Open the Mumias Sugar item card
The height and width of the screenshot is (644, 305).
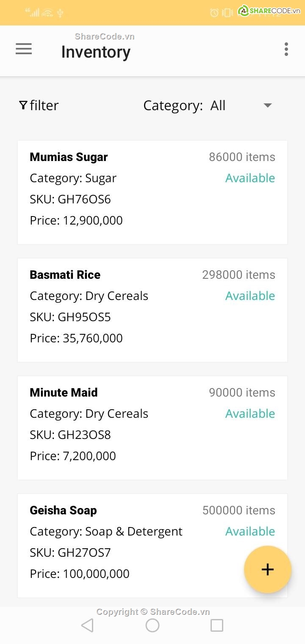point(152,192)
